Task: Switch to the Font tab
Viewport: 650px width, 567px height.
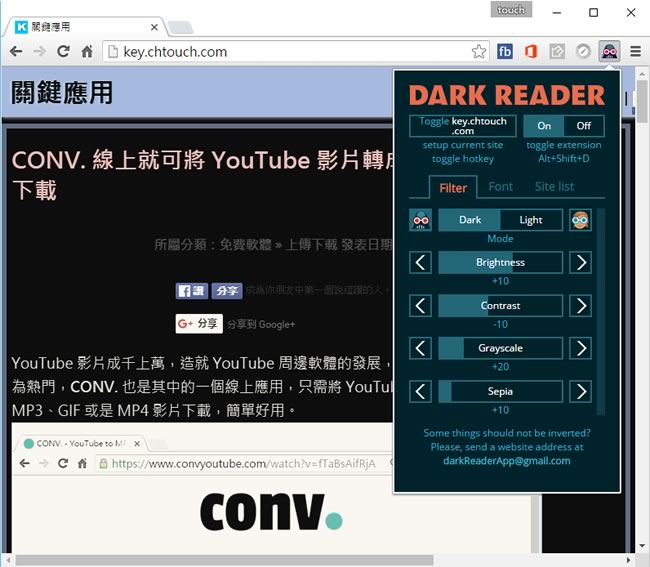Action: click(501, 186)
